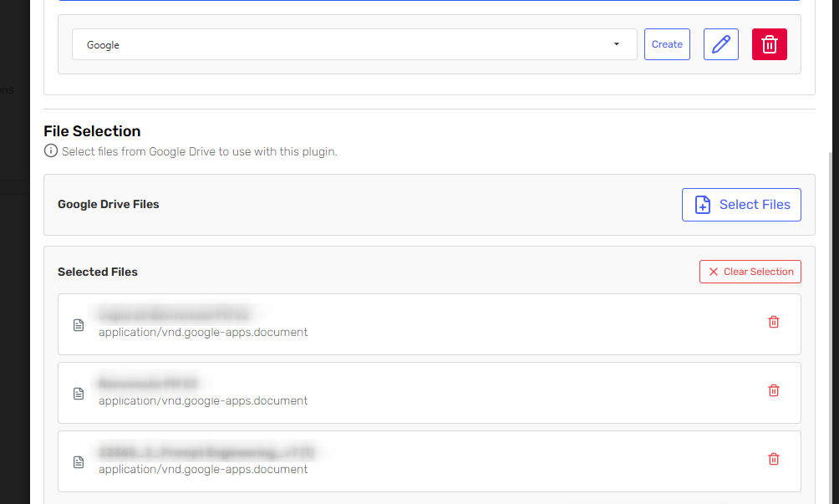Screen dimensions: 839x504
Task: Click the document icon of the third file
Action: pyautogui.click(x=79, y=461)
